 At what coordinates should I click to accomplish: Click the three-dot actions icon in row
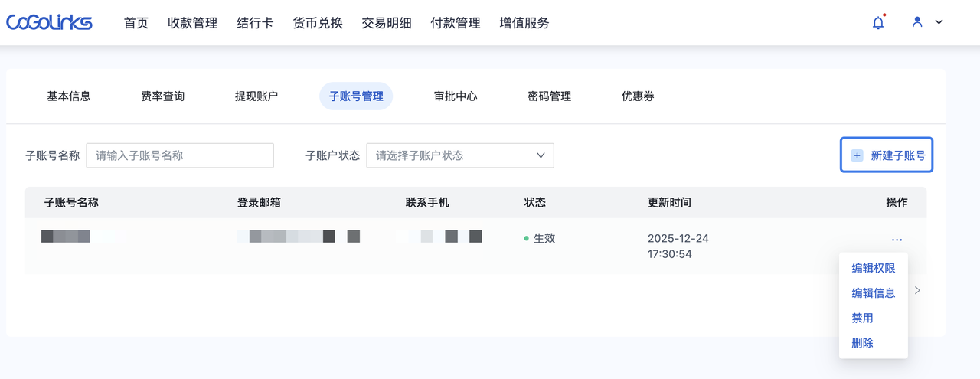click(x=897, y=240)
